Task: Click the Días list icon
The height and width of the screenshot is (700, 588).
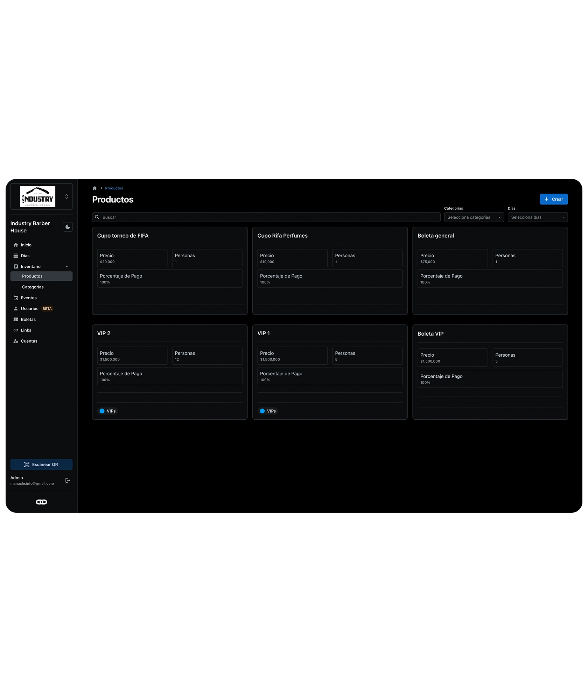Action: click(16, 256)
